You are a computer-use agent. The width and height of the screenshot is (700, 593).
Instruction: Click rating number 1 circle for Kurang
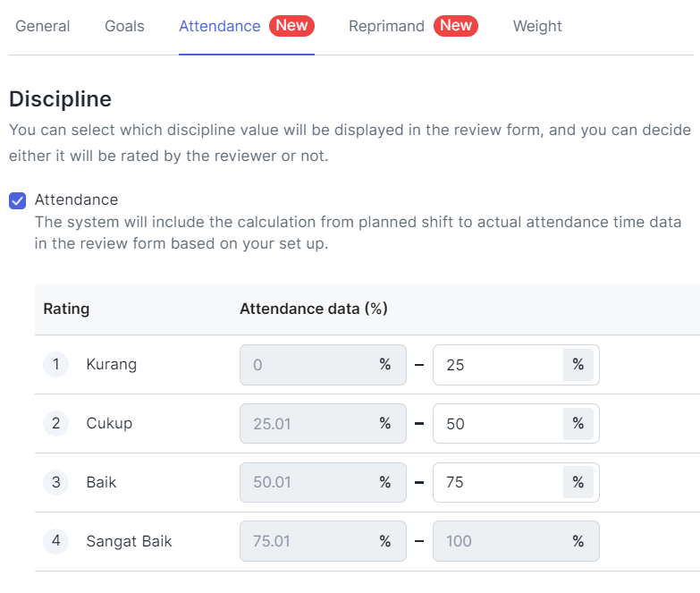coord(55,364)
